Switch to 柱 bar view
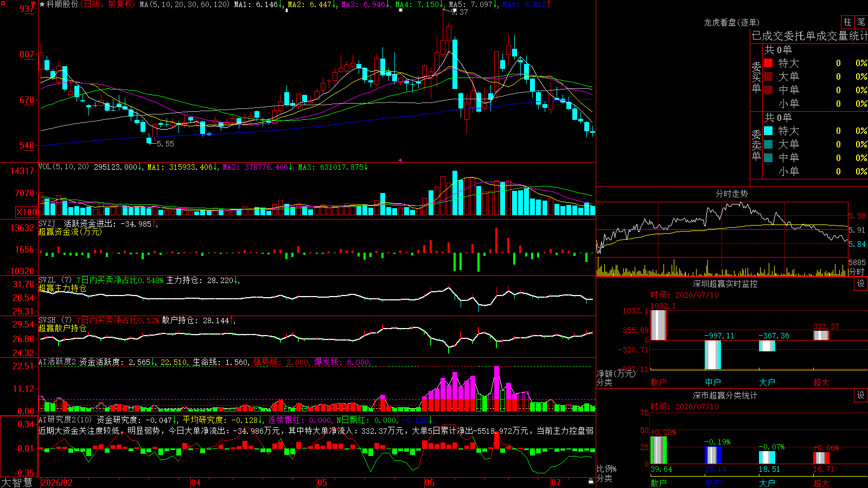 click(x=847, y=22)
